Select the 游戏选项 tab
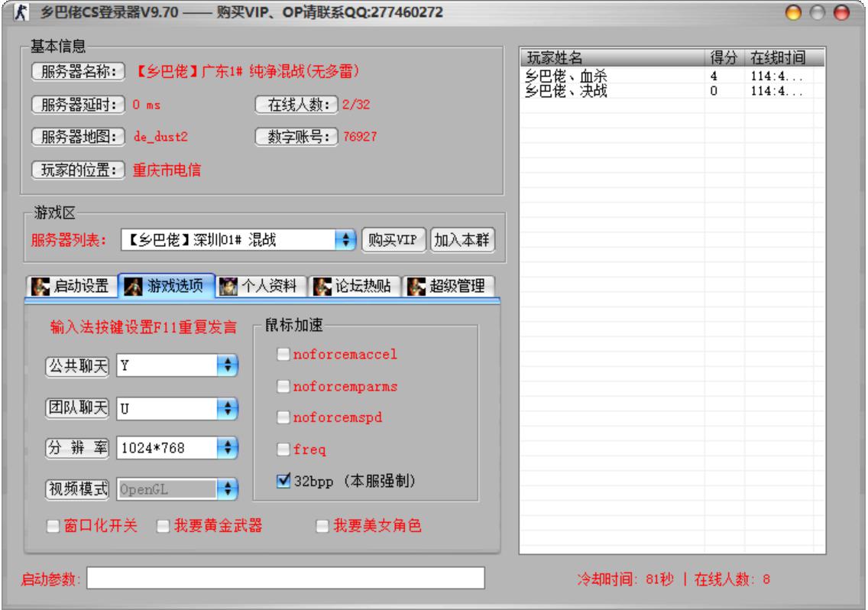The width and height of the screenshot is (868, 610). (166, 287)
